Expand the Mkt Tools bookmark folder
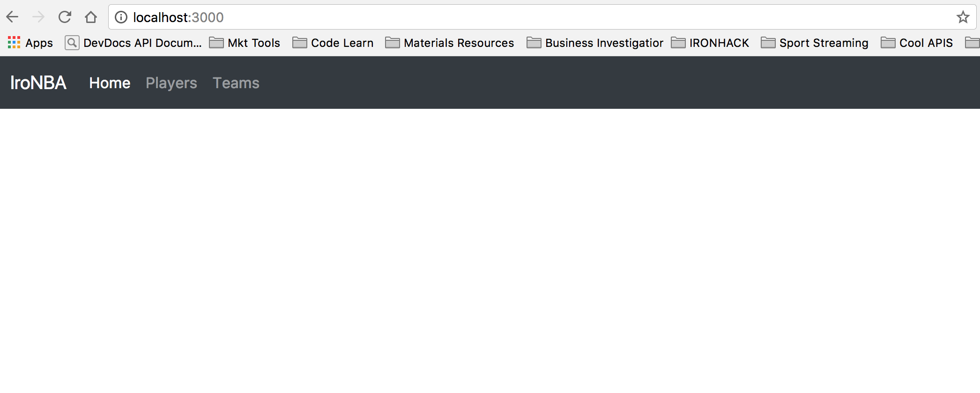 pos(245,43)
